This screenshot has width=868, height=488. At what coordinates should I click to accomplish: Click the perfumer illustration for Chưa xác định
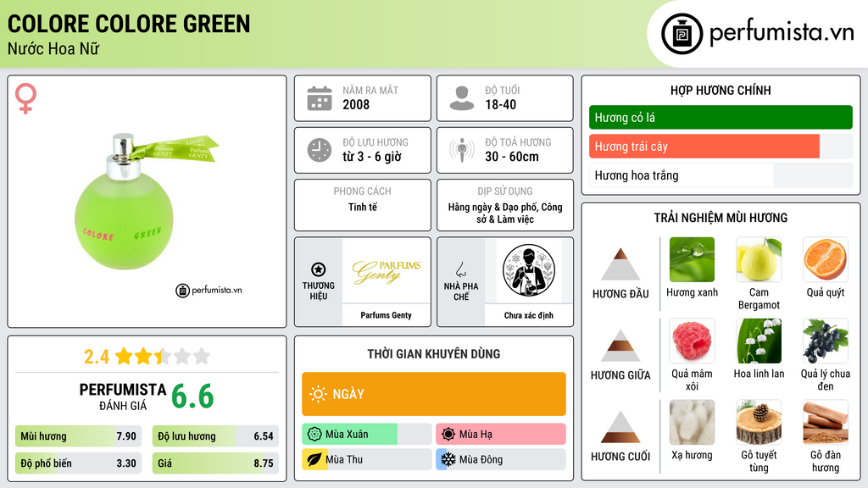tap(529, 270)
